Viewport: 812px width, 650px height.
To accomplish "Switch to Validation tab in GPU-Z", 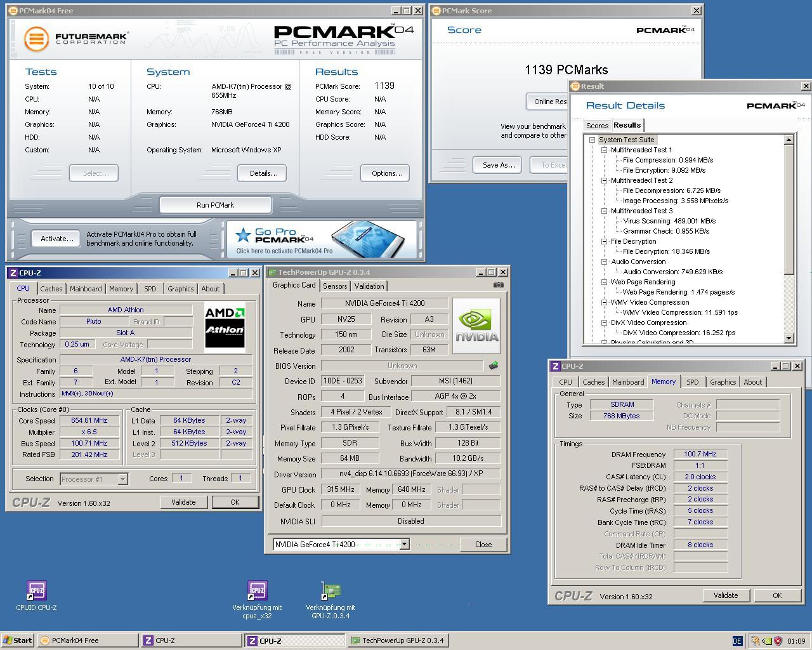I will [x=369, y=286].
